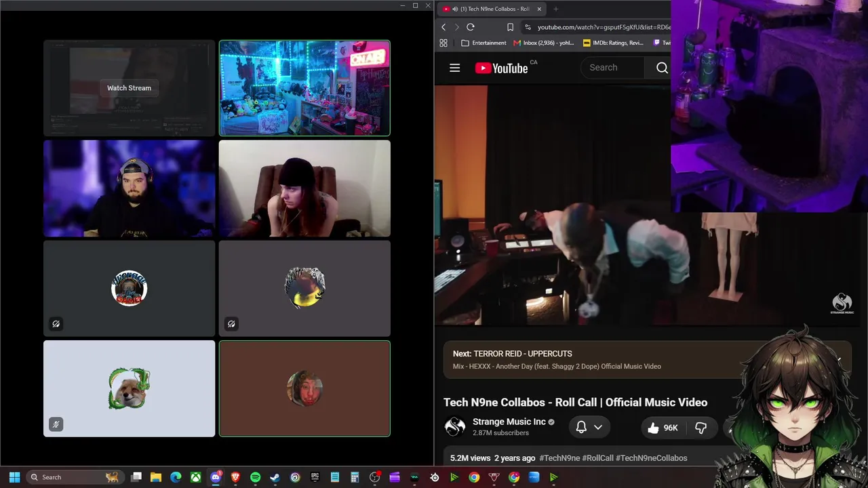Launch Microsoft Edge from the taskbar
Viewport: 868px width, 488px height.
tap(176, 477)
